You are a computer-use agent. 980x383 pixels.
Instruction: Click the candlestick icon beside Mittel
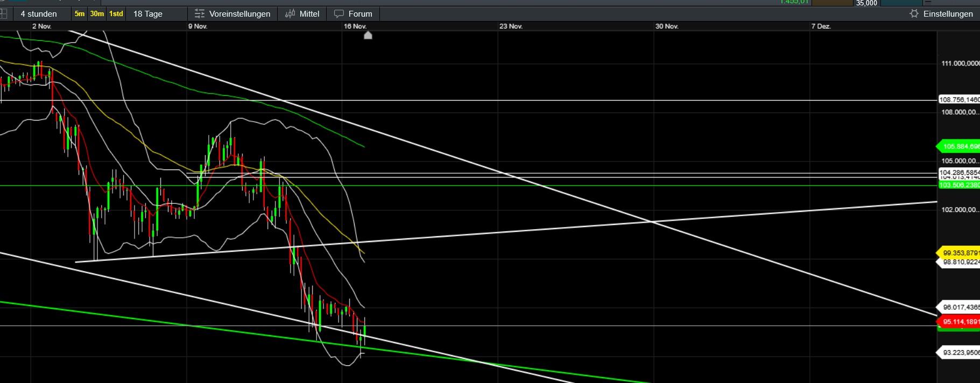(290, 14)
